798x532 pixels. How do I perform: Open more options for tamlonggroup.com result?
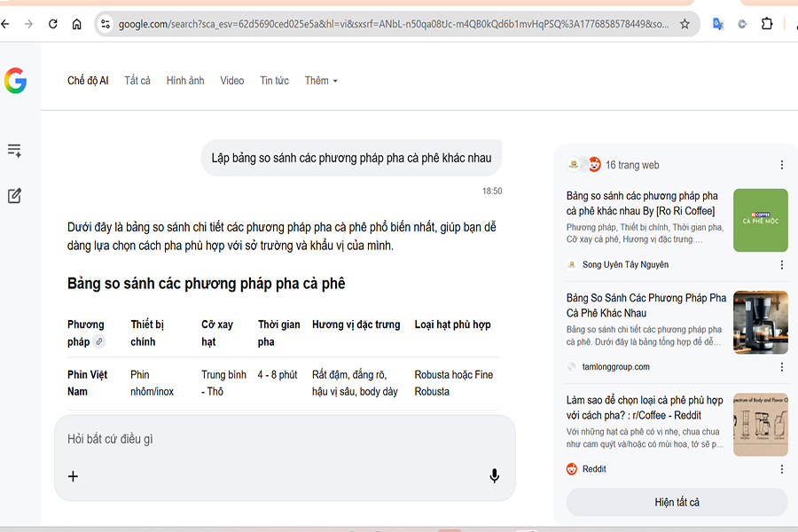pos(781,367)
